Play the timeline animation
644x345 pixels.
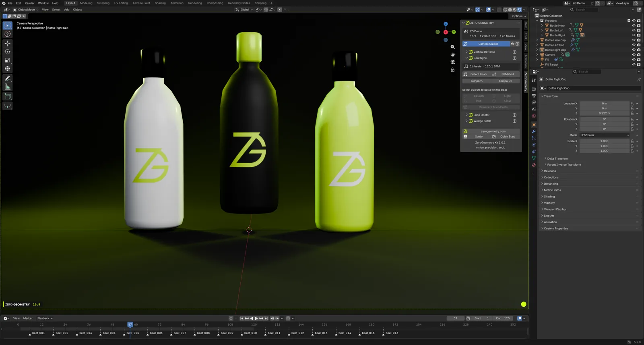click(256, 318)
